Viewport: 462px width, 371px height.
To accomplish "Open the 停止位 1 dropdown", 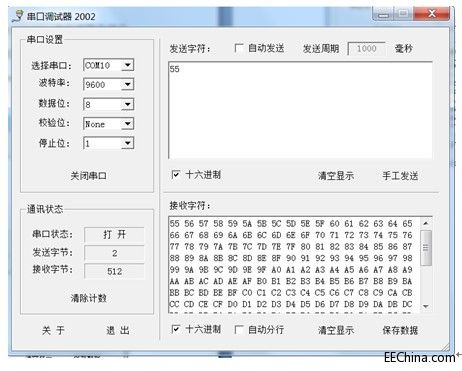I will [127, 143].
